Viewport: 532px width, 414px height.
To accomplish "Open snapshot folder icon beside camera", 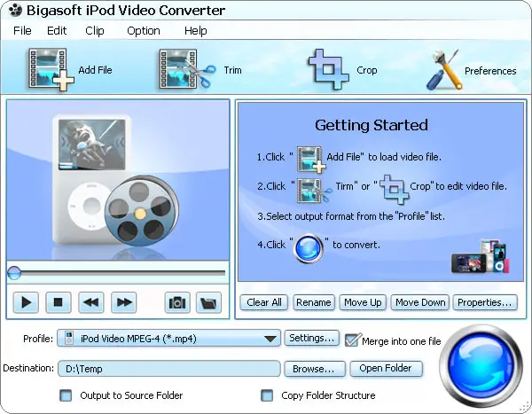I will pos(208,302).
